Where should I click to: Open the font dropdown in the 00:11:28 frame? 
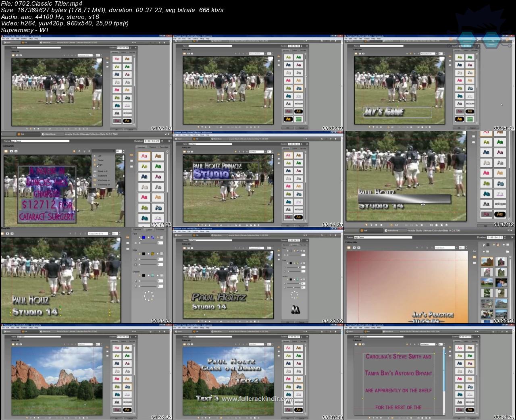coord(103,151)
